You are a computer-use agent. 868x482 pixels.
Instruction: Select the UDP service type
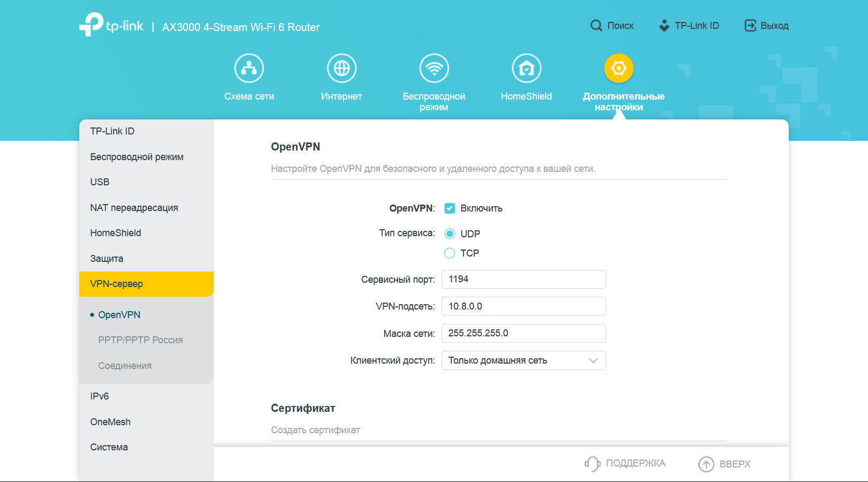click(450, 234)
